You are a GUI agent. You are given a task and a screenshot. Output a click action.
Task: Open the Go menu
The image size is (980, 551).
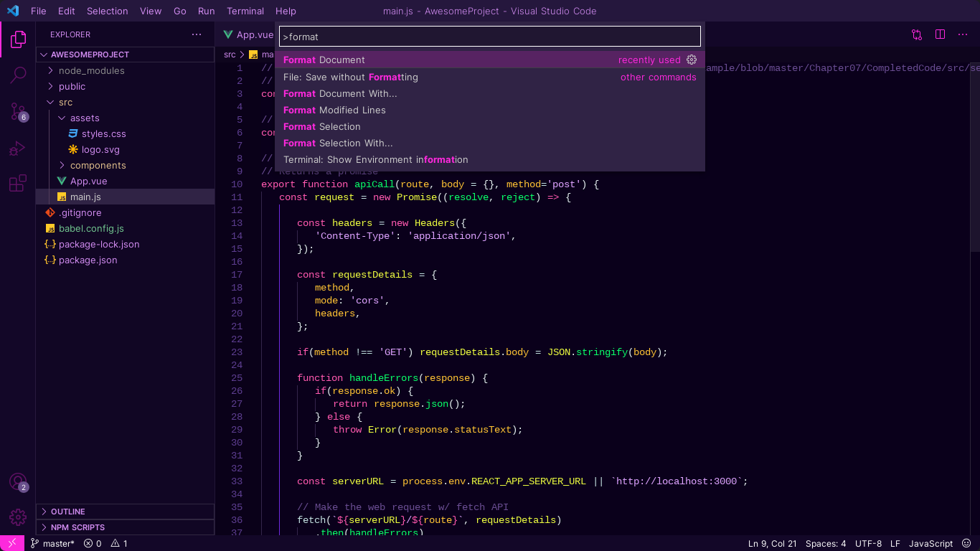point(180,11)
